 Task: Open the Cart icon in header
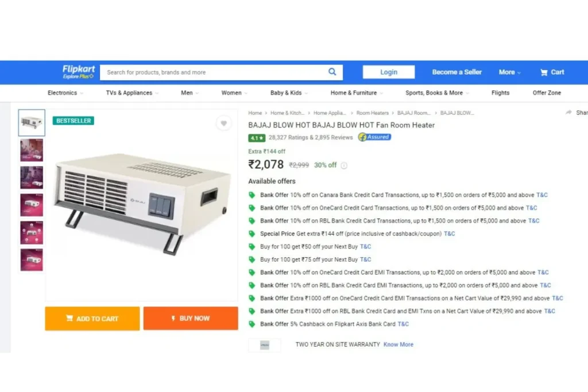click(544, 72)
